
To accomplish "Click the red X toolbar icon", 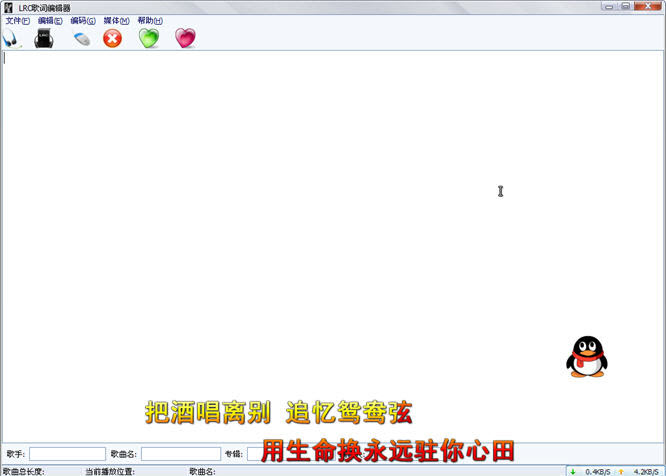I will click(x=112, y=39).
